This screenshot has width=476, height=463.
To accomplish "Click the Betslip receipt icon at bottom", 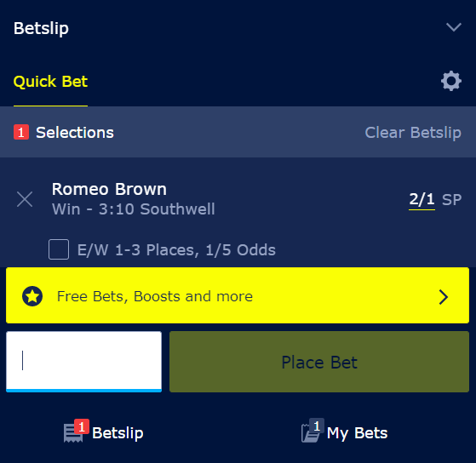I will [73, 433].
